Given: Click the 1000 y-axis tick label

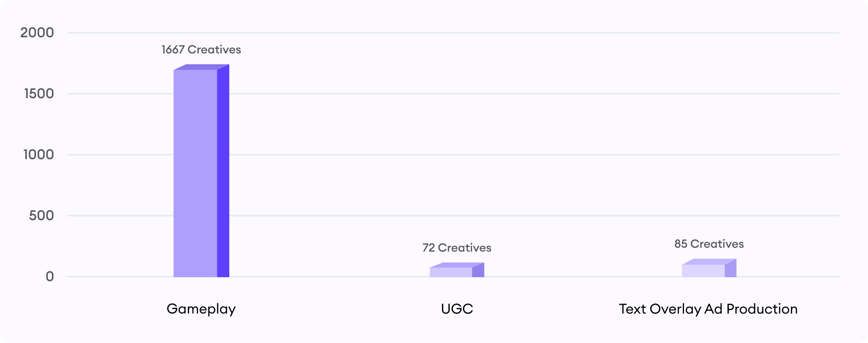Looking at the screenshot, I should pos(39,154).
